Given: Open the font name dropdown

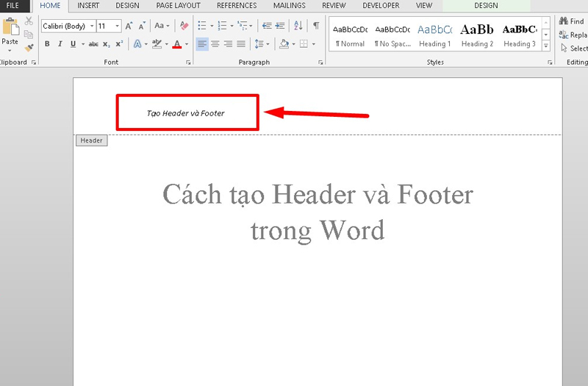Looking at the screenshot, I should 92,26.
